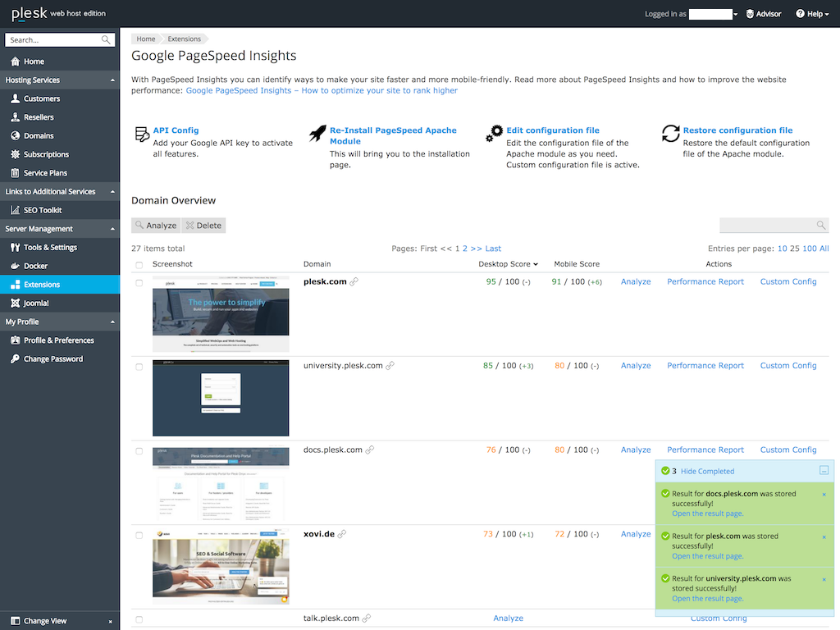Click the xovi.de website thumbnail
840x630 pixels.
220,566
